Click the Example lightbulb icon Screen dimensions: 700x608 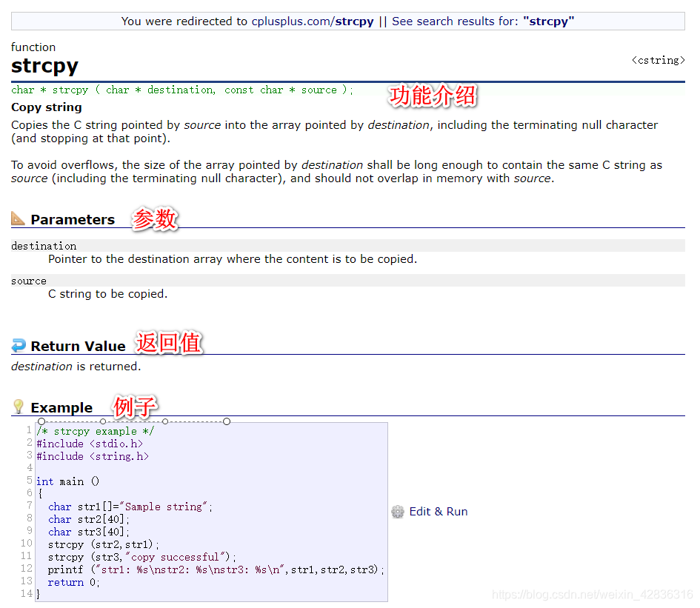[19, 407]
